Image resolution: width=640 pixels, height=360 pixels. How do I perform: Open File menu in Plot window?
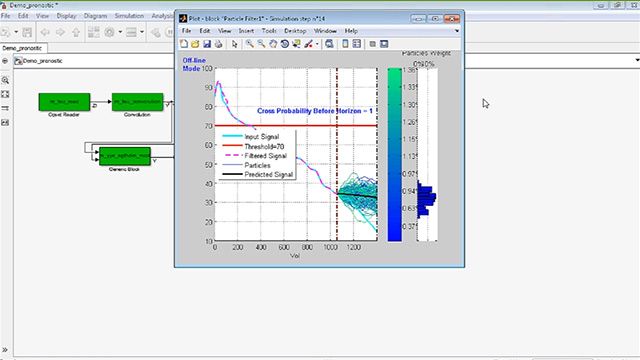pyautogui.click(x=187, y=31)
